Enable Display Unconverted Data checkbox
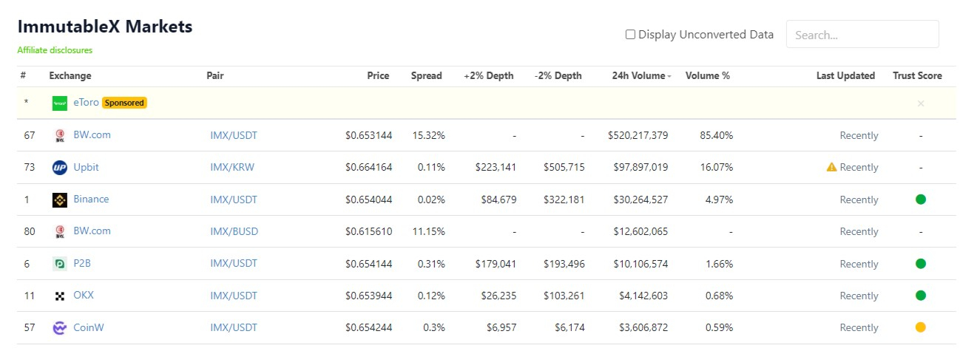The width and height of the screenshot is (980, 351). click(x=630, y=34)
